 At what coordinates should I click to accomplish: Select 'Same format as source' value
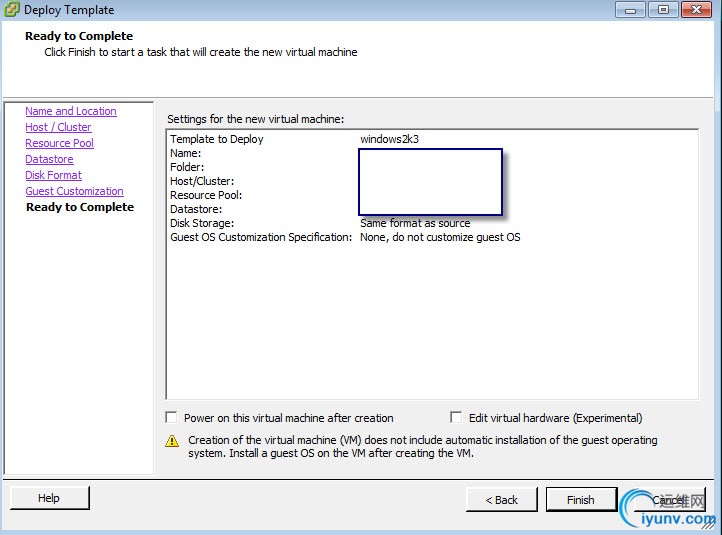tap(415, 223)
